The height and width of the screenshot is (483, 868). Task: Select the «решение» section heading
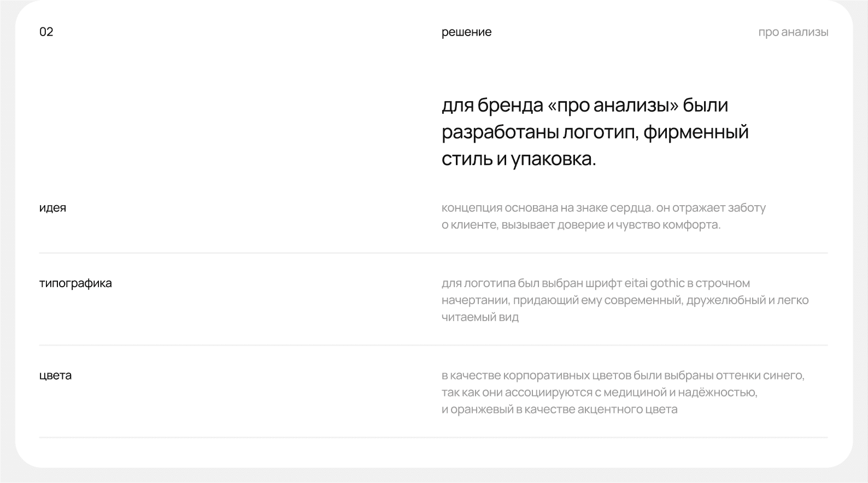coord(466,32)
